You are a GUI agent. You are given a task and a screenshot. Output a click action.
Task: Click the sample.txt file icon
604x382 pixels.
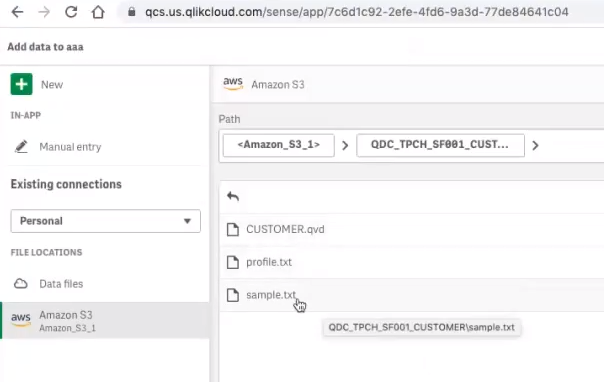point(233,295)
